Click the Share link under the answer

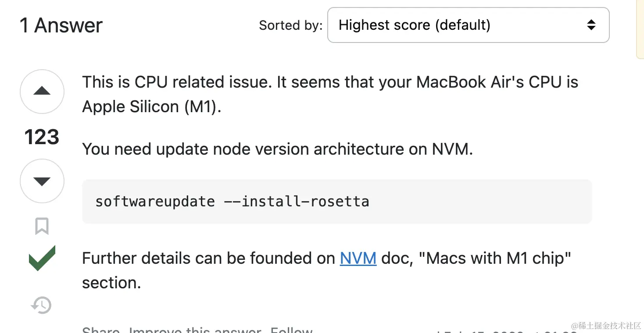pyautogui.click(x=101, y=330)
